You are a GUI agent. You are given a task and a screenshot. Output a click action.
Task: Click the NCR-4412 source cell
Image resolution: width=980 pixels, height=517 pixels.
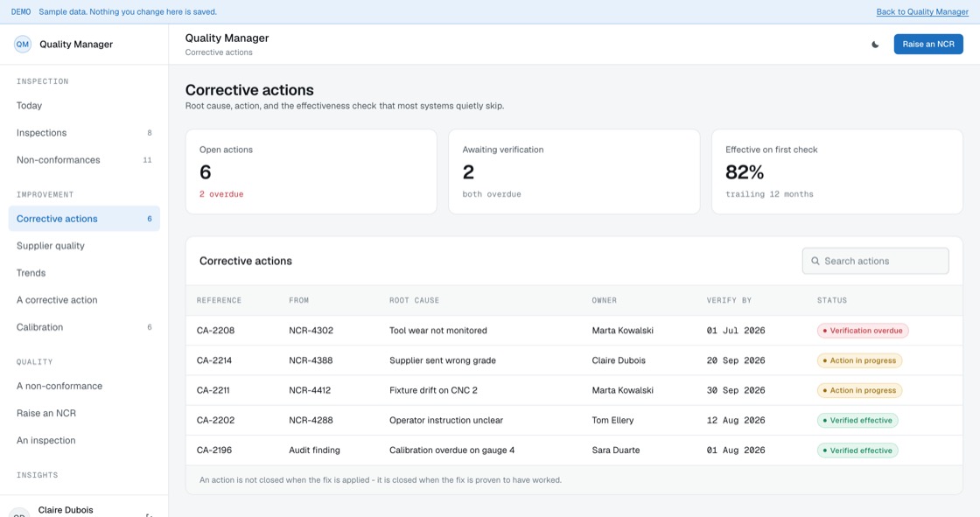310,391
